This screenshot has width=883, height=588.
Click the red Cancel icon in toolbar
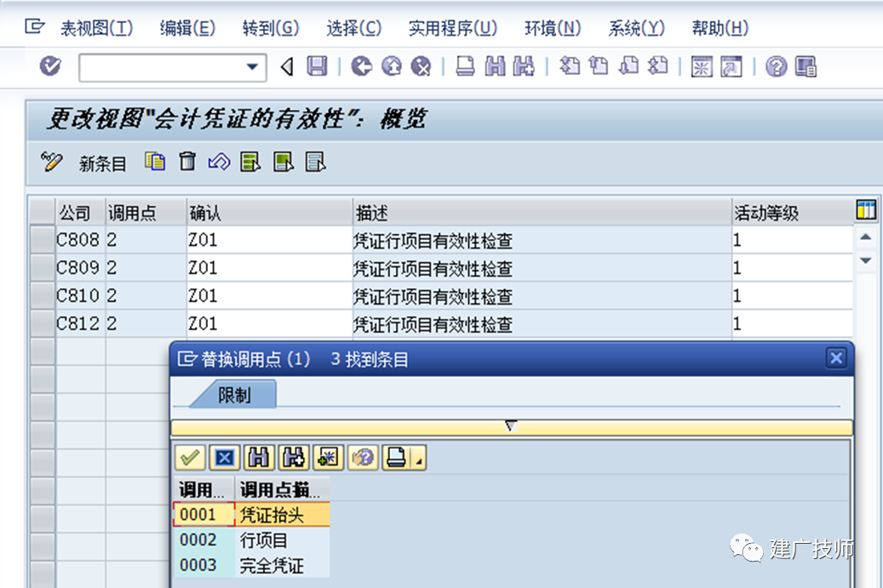[x=421, y=66]
